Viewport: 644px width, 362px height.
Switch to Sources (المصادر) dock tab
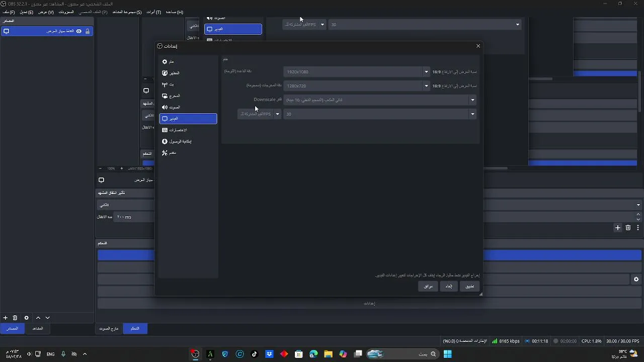coord(12,328)
